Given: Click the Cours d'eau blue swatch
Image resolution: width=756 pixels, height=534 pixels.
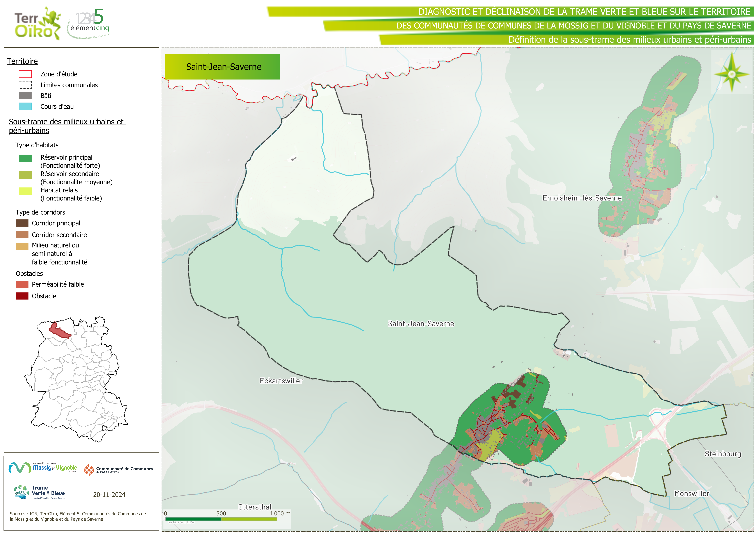Looking at the screenshot, I should tap(25, 106).
